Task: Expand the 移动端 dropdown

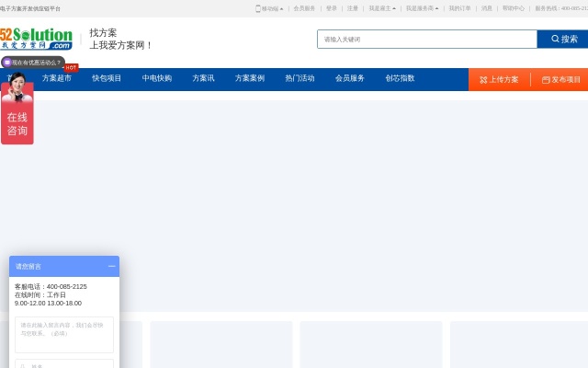Action: [269, 8]
